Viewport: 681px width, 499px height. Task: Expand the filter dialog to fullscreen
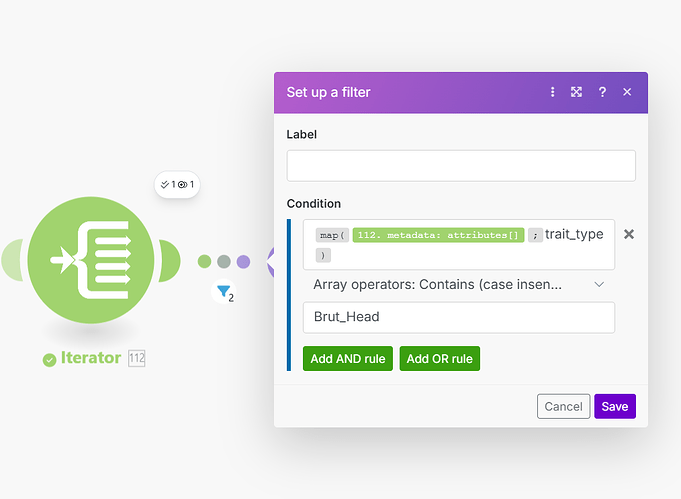(x=577, y=92)
